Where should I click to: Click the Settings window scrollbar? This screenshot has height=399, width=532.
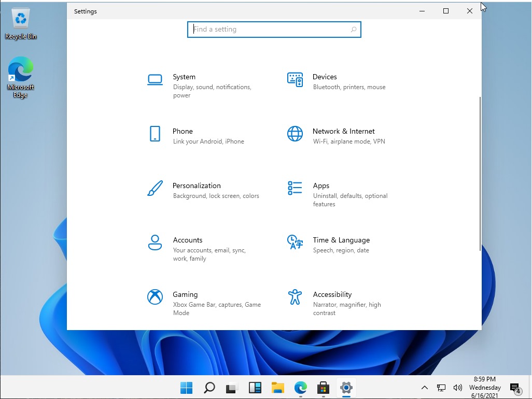478,171
